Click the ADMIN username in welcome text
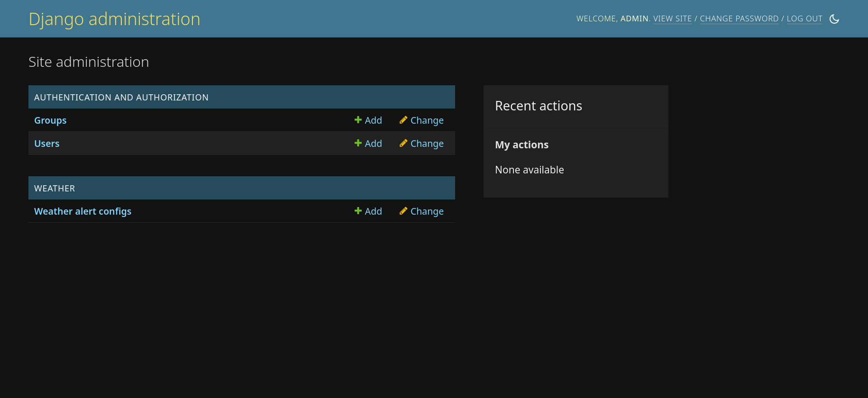 coord(634,18)
